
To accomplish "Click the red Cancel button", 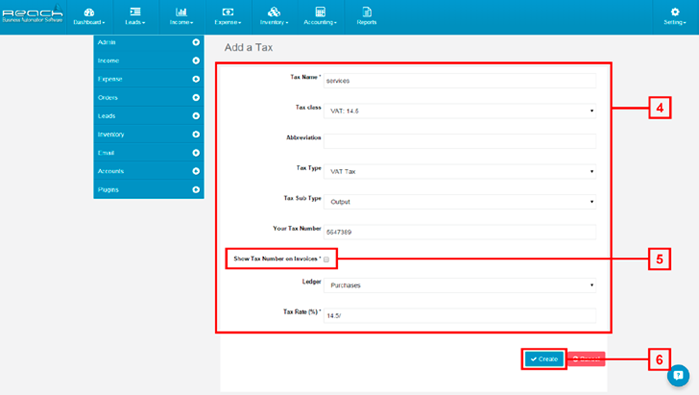I will [586, 359].
